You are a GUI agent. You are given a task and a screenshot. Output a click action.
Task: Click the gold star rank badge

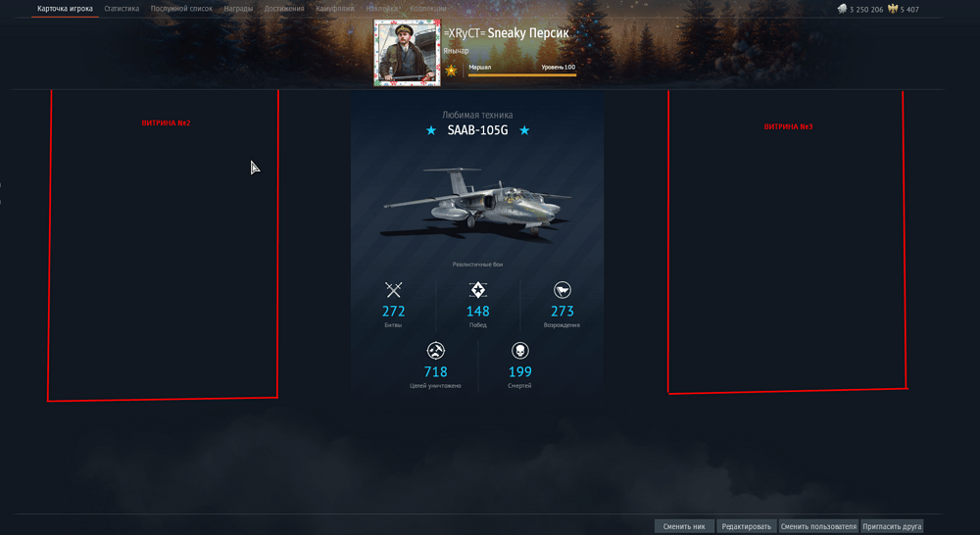click(451, 70)
